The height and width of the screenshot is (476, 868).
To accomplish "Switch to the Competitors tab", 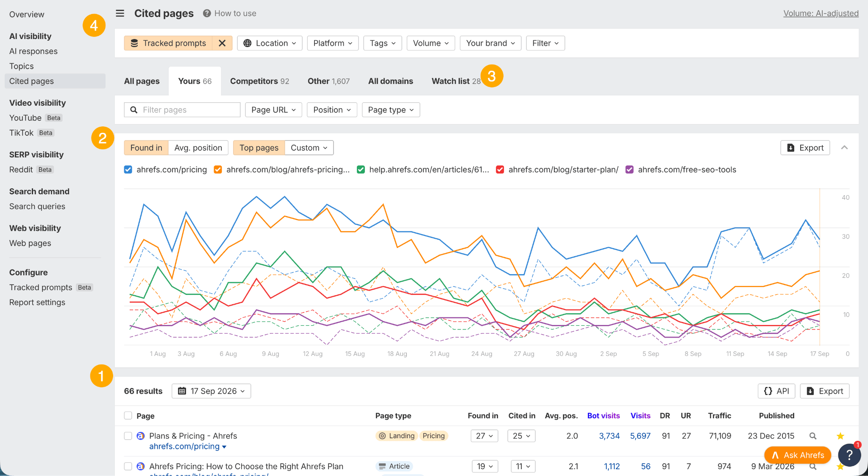I will point(259,81).
